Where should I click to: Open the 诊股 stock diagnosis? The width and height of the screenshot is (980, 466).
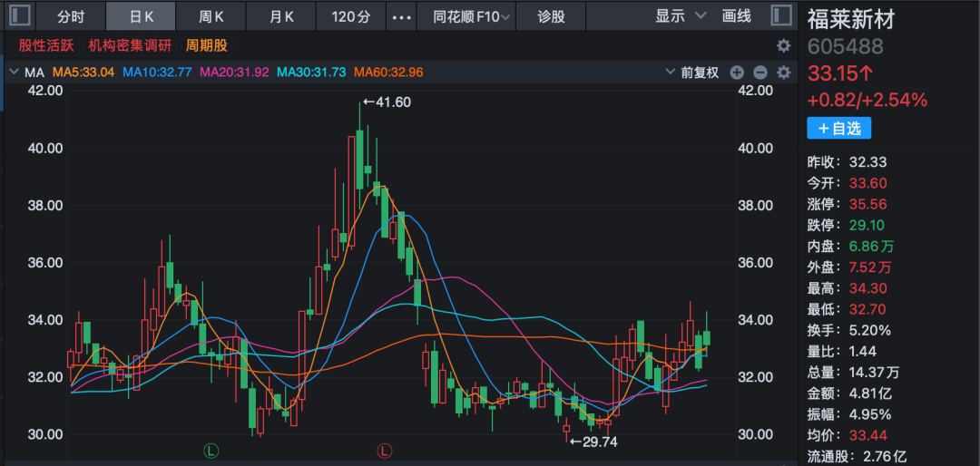click(551, 16)
